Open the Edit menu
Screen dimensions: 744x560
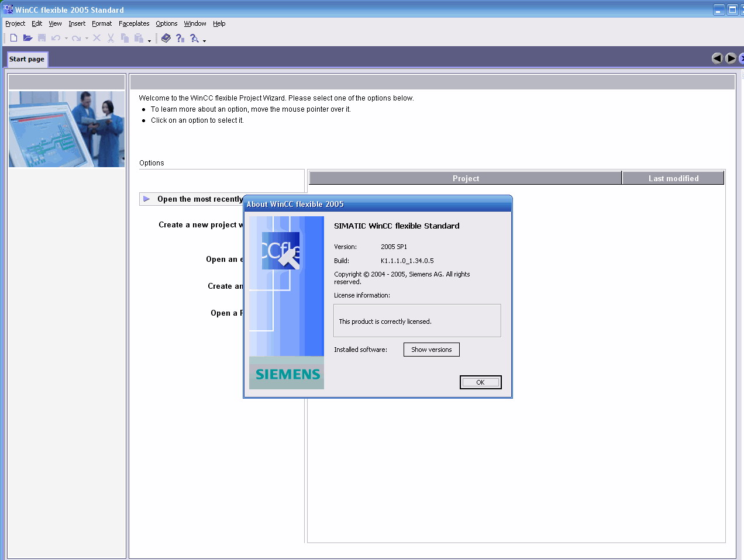pos(37,23)
